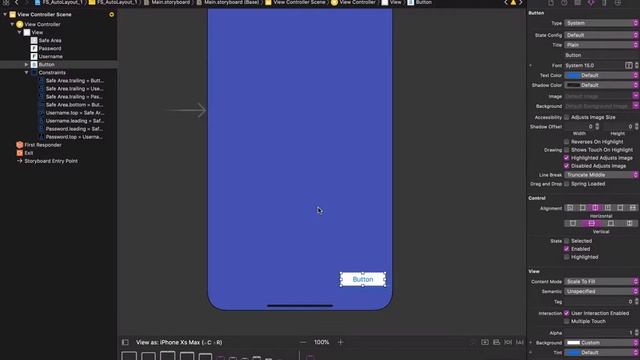Collapse the Constraints group
The image size is (640, 360).
[x=27, y=73]
